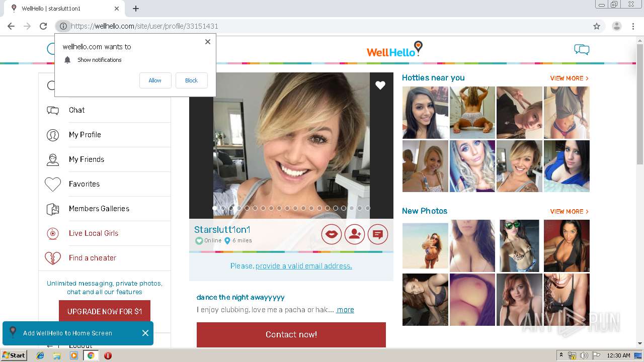Viewport: 644px width, 362px height.
Task: Open the blue-haired girl thumbnail in Hotties
Action: pyautogui.click(x=472, y=166)
